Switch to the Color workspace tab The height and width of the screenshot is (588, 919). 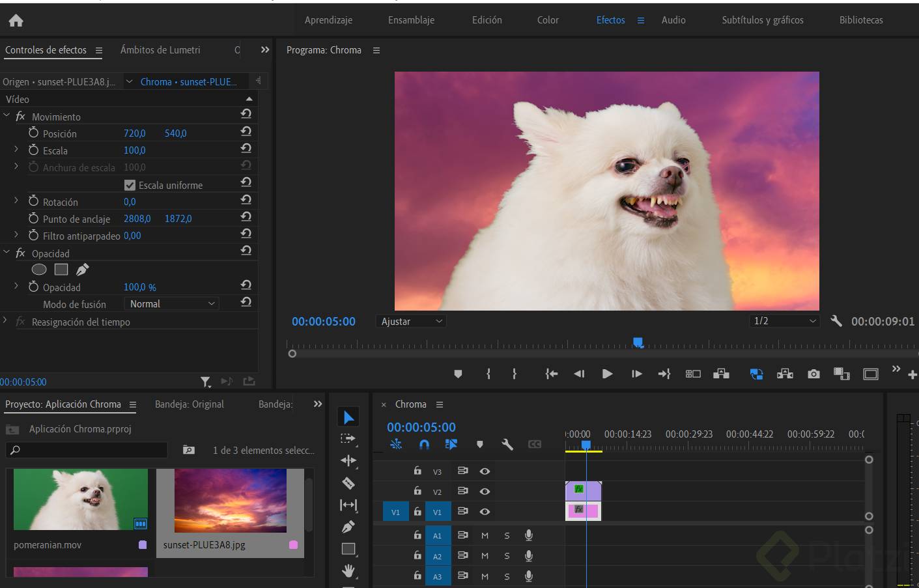pyautogui.click(x=548, y=20)
